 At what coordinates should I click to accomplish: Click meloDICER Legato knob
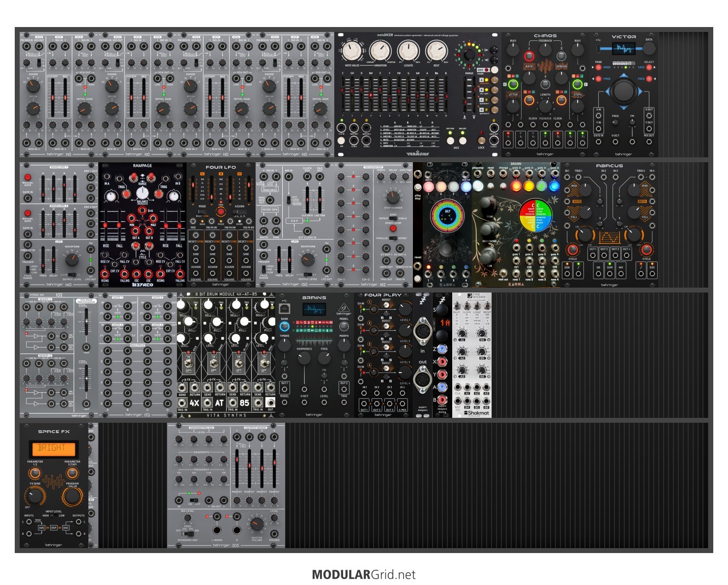click(408, 51)
